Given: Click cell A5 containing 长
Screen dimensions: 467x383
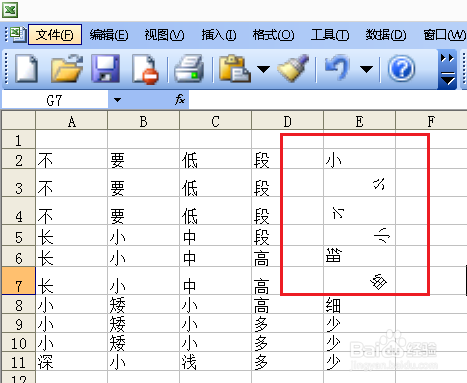Looking at the screenshot, I should 72,235.
